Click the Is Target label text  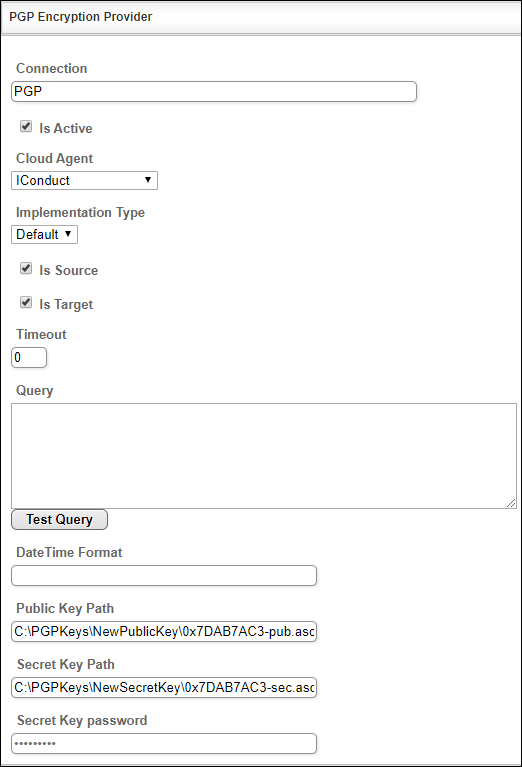coord(66,304)
